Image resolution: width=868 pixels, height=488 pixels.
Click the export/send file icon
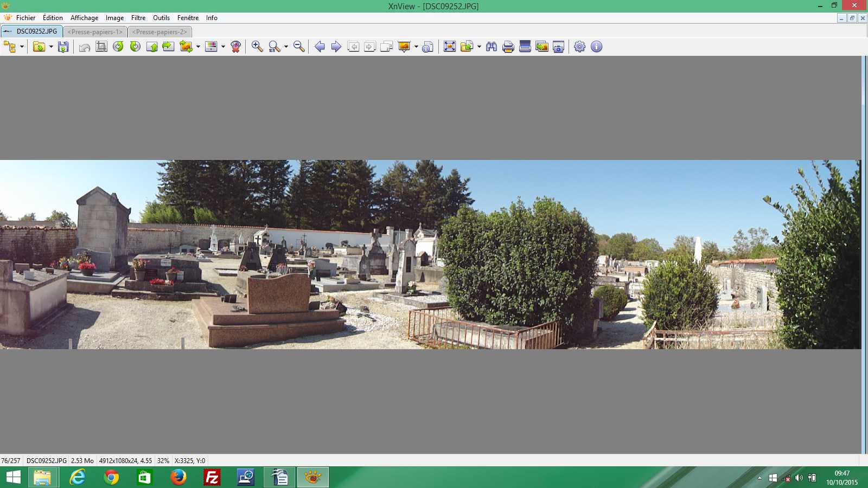[x=467, y=47]
